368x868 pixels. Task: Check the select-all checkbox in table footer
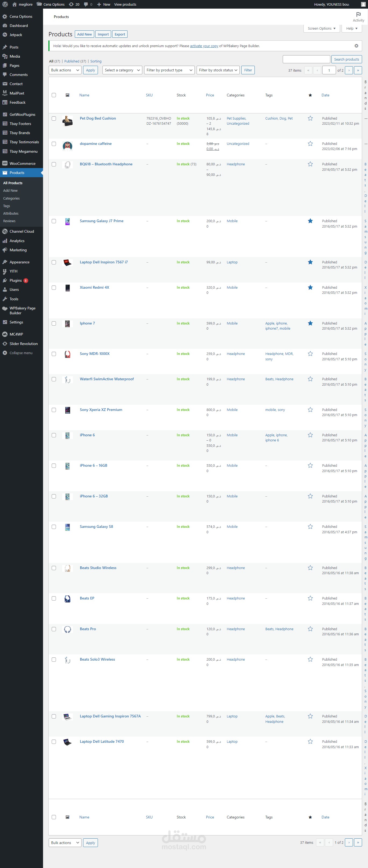pyautogui.click(x=54, y=817)
